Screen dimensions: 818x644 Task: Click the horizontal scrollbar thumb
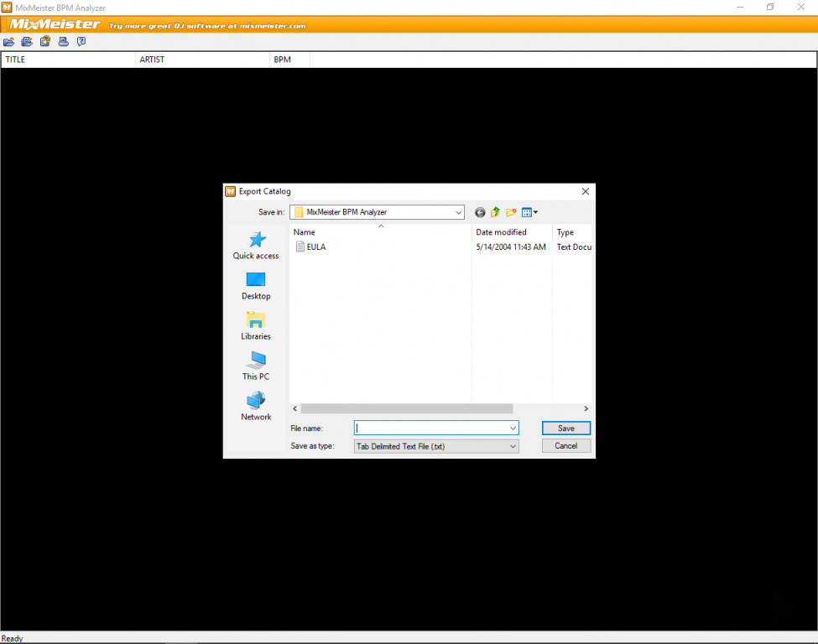pos(407,408)
